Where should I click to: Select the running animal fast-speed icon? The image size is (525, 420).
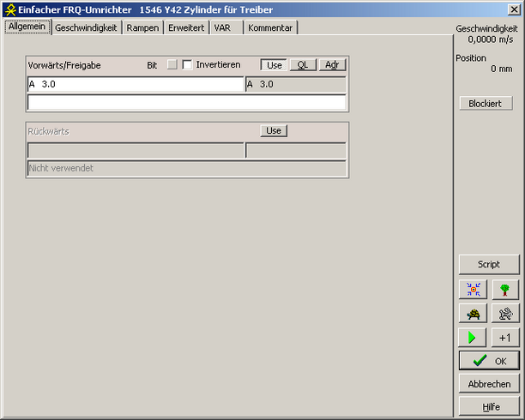click(505, 314)
